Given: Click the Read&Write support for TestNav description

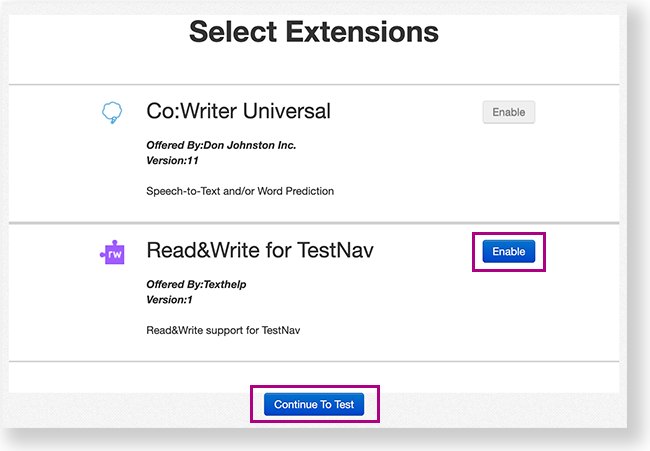Looking at the screenshot, I should click(x=223, y=329).
